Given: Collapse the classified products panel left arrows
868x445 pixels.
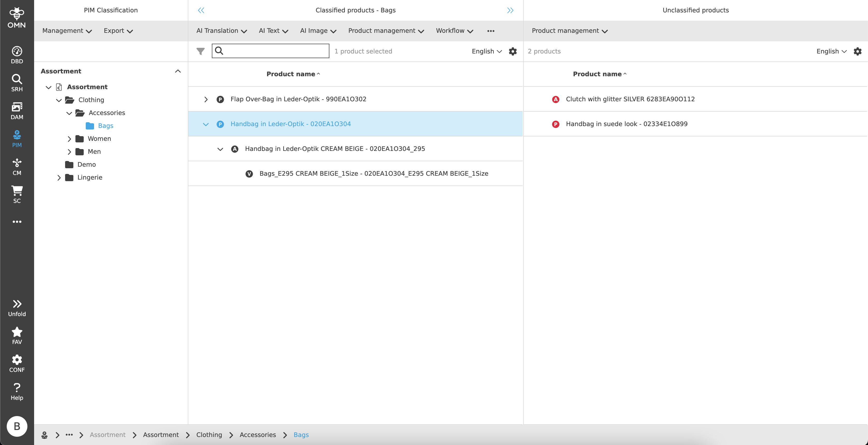Looking at the screenshot, I should (x=201, y=10).
